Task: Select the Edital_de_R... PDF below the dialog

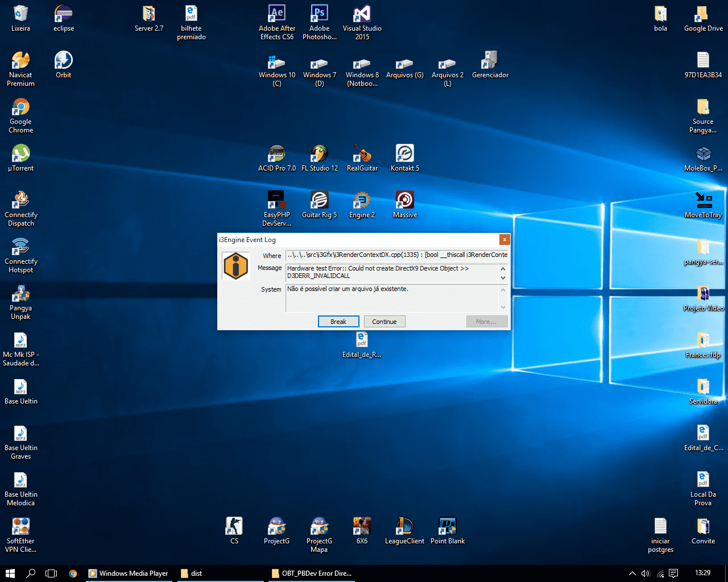Action: 362,344
